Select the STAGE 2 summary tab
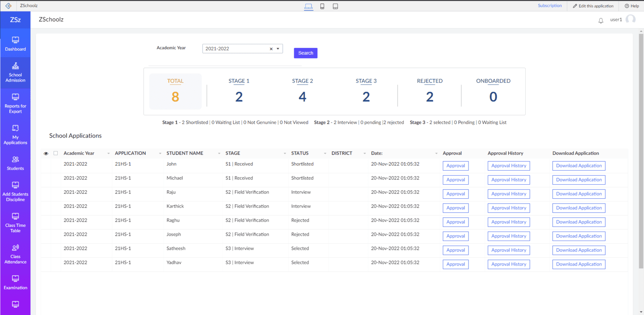644x315 pixels. tap(303, 91)
